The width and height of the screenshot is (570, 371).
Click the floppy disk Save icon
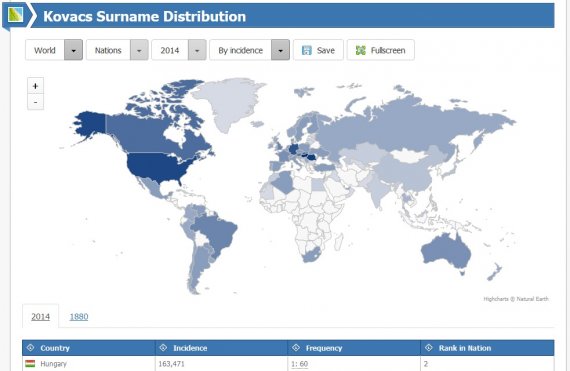click(307, 50)
